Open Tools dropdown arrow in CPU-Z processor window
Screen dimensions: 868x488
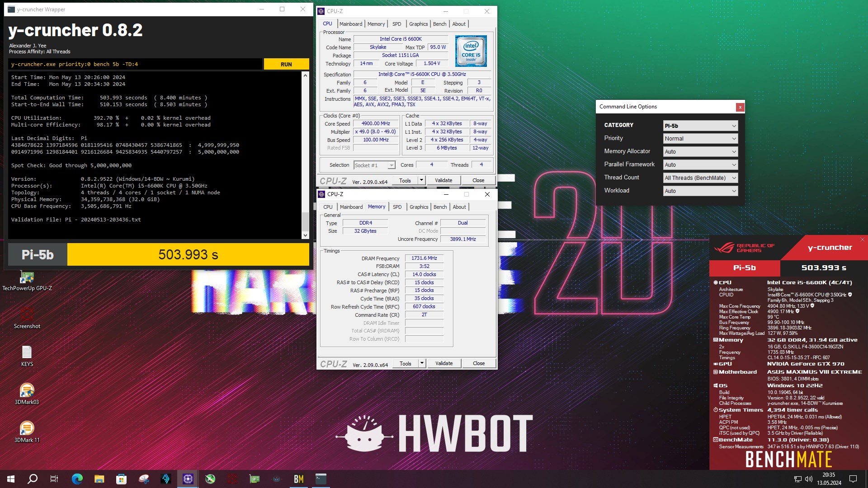[x=421, y=180]
